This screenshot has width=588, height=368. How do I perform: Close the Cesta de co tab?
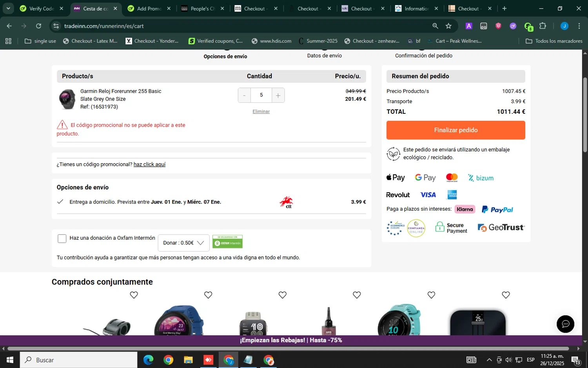click(x=115, y=9)
